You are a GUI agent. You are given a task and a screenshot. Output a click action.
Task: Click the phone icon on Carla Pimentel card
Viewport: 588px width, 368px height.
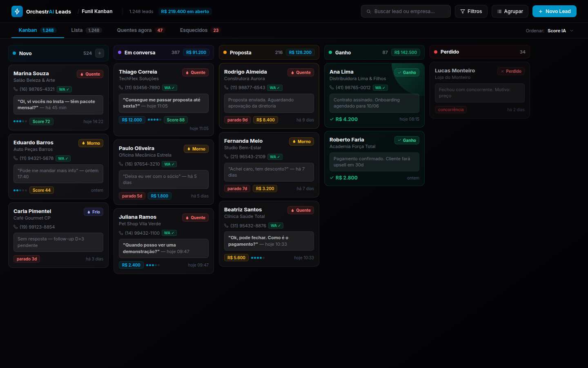pyautogui.click(x=16, y=227)
